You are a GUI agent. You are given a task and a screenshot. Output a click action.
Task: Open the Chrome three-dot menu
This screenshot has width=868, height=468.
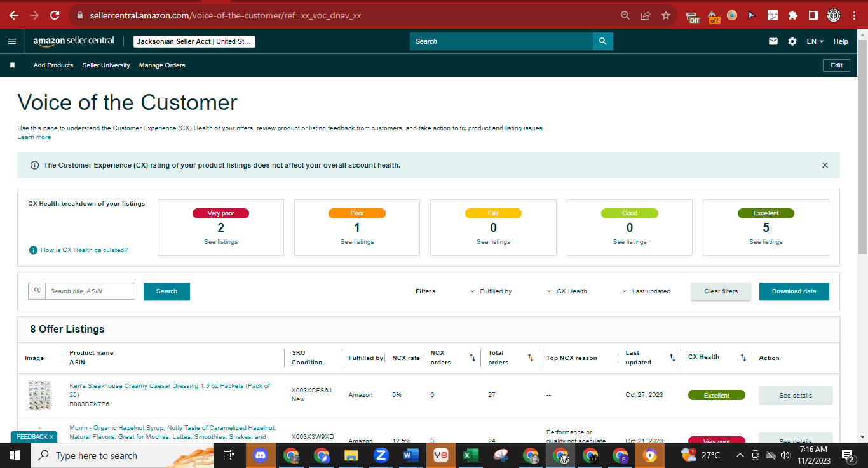pyautogui.click(x=854, y=15)
